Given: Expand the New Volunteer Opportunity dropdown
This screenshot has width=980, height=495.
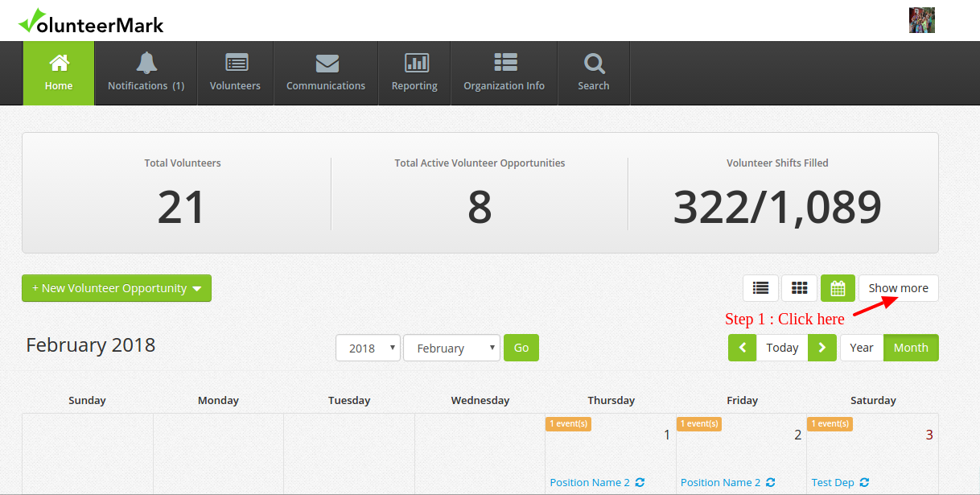Looking at the screenshot, I should (x=117, y=288).
